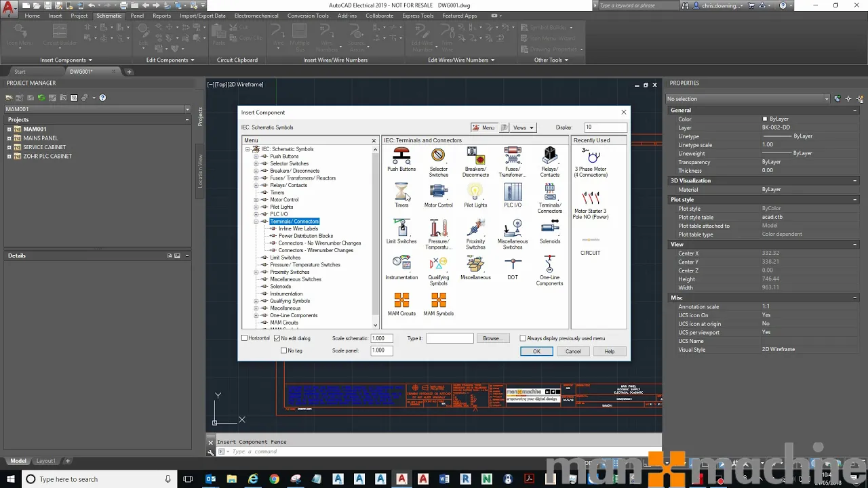Image resolution: width=868 pixels, height=488 pixels.
Task: Select the Push Buttons symbol icon
Action: pos(401,156)
